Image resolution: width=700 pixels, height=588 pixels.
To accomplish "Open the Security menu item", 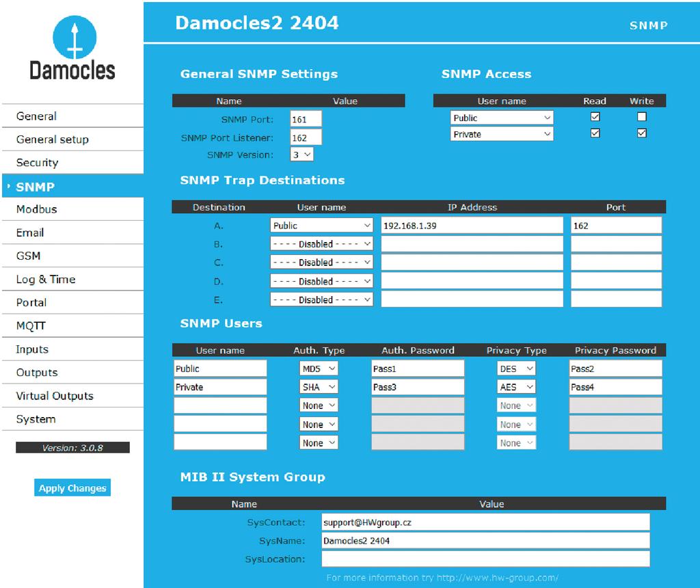I will pyautogui.click(x=72, y=163).
